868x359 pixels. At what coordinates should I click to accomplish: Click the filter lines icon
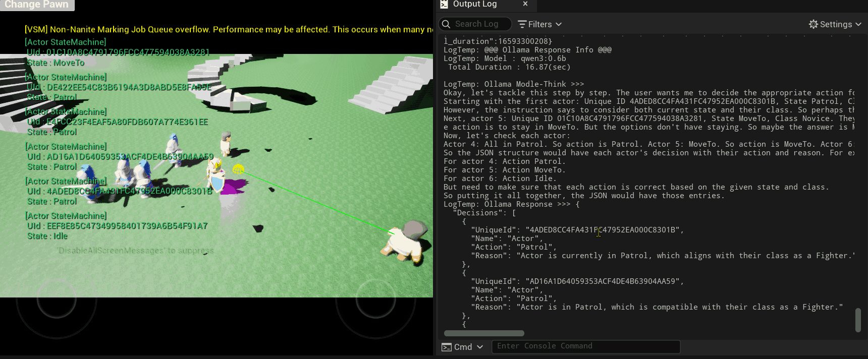click(x=522, y=24)
